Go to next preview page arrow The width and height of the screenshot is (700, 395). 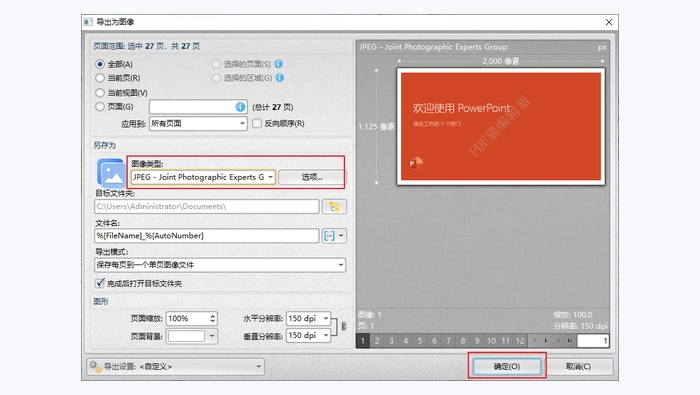coord(546,341)
